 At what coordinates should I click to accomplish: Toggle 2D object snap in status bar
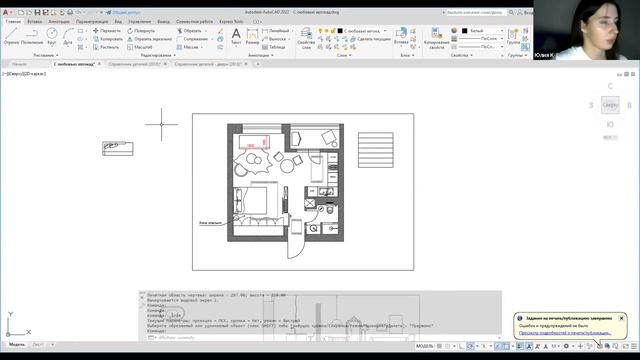pos(507,346)
